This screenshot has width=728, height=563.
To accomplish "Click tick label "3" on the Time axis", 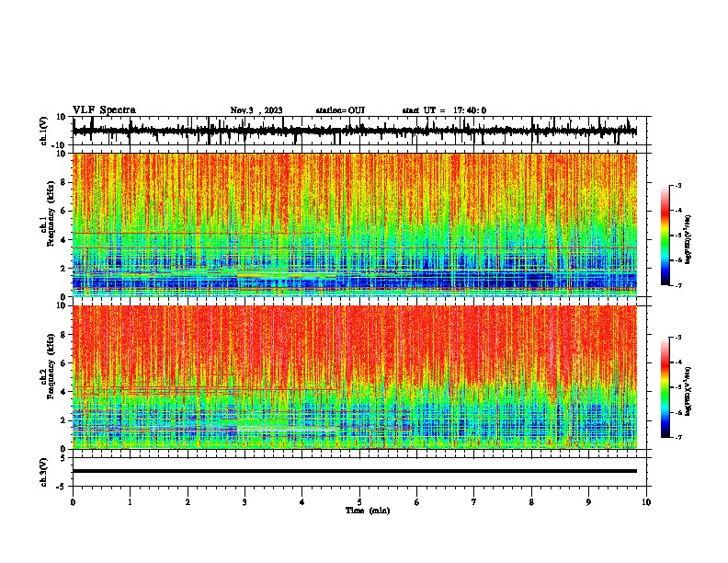I will click(x=245, y=502).
